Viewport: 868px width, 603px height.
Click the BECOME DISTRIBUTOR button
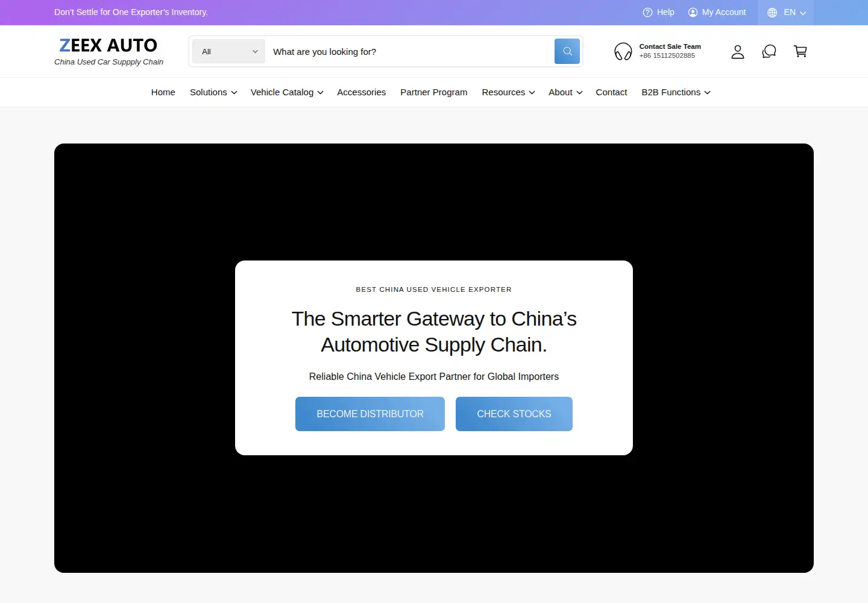pyautogui.click(x=370, y=414)
